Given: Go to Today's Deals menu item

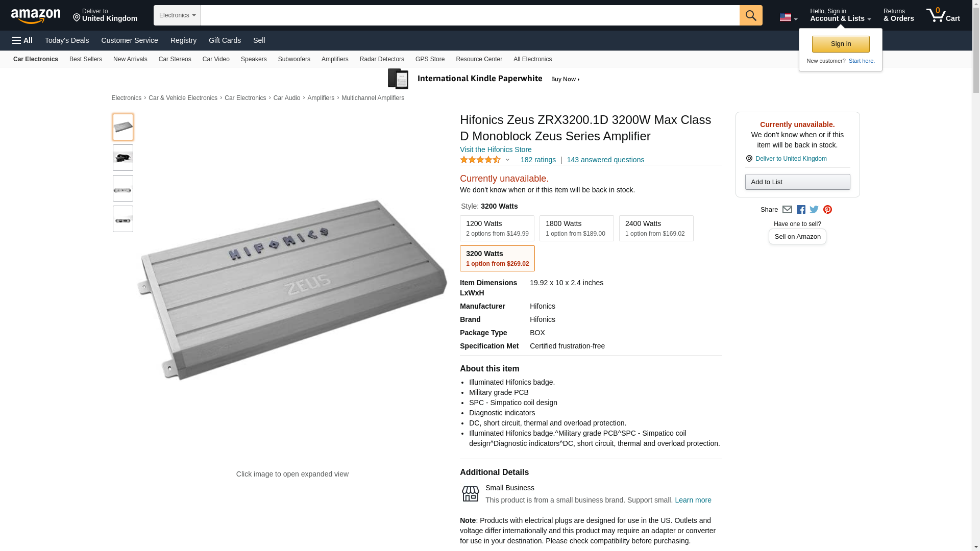Looking at the screenshot, I should [x=67, y=40].
